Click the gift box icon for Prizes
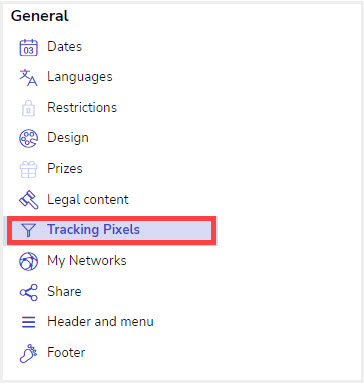364x383 pixels. click(x=28, y=169)
